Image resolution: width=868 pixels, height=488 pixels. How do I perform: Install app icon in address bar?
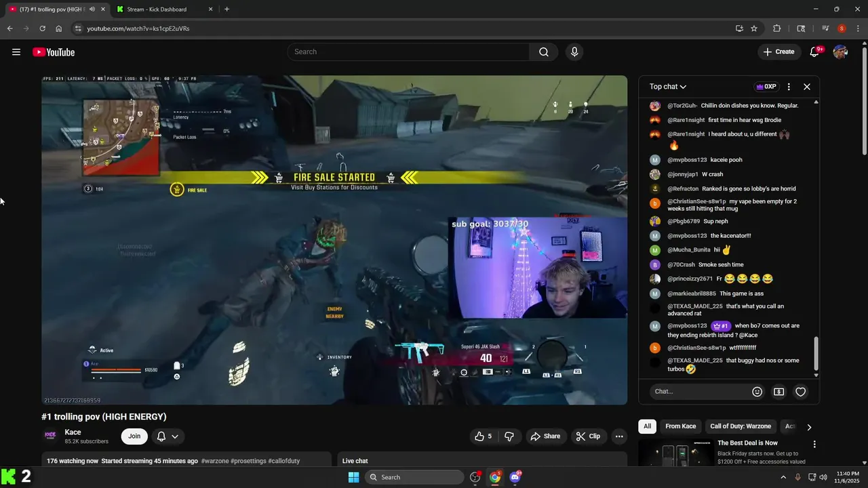739,28
